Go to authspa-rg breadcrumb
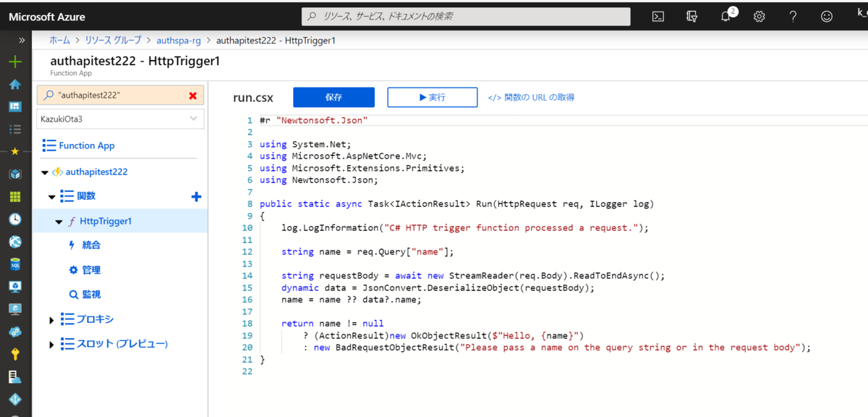 click(179, 41)
